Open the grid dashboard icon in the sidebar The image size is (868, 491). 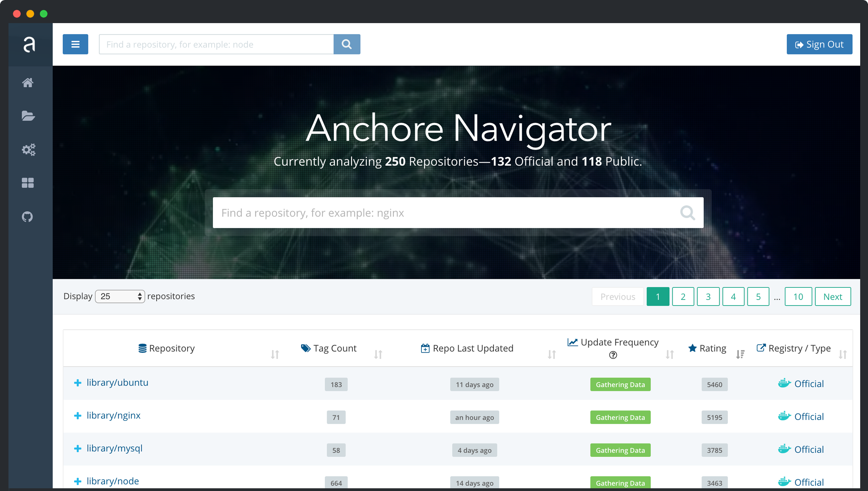click(x=28, y=183)
